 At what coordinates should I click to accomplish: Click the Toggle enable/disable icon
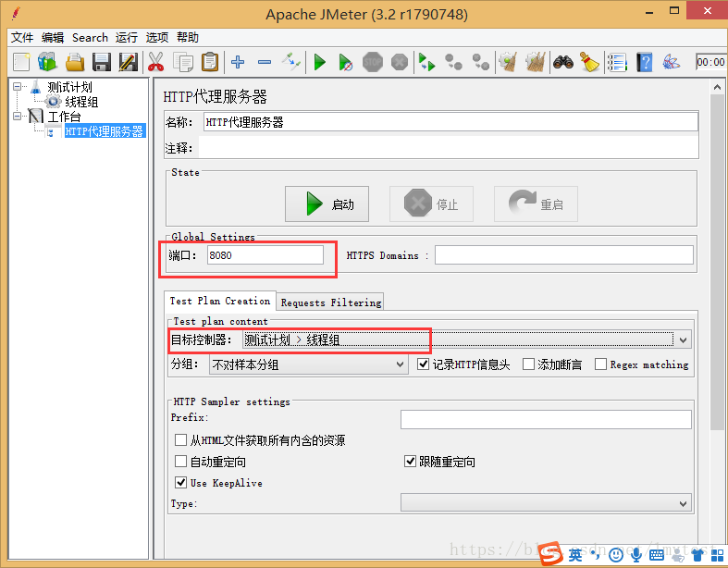tap(291, 62)
